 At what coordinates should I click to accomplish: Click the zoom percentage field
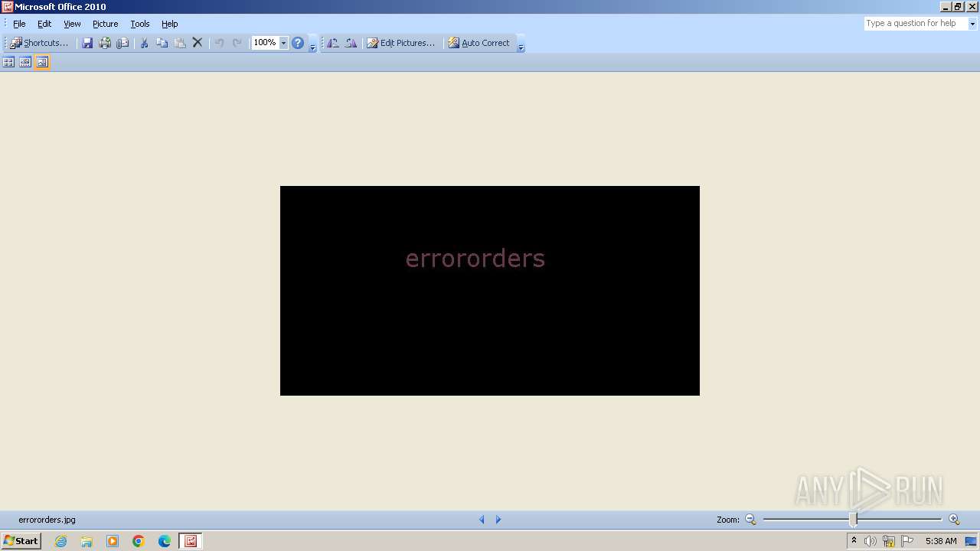[x=265, y=43]
